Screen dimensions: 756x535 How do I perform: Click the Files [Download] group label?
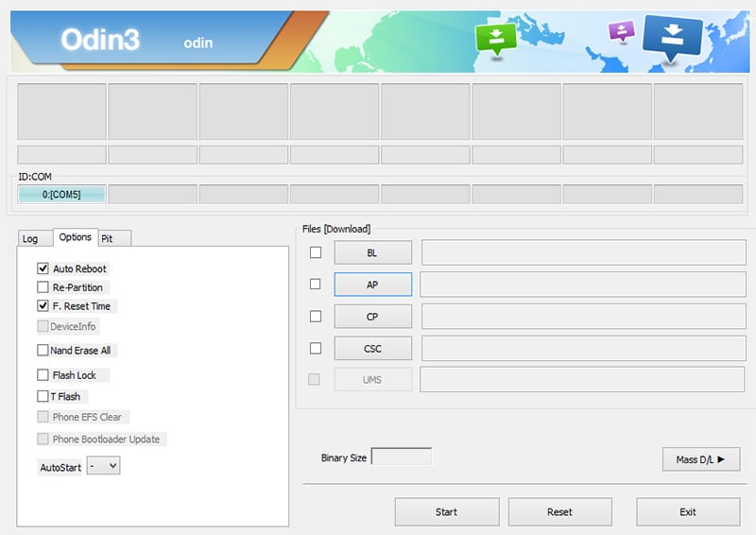coord(336,229)
